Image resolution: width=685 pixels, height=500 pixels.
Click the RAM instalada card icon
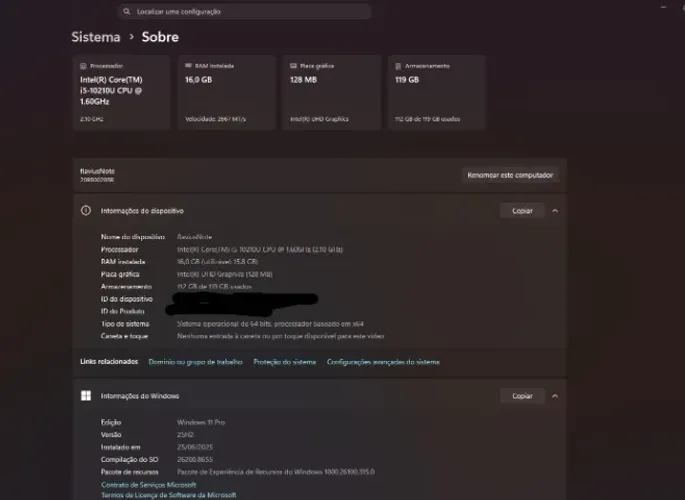[x=188, y=66]
